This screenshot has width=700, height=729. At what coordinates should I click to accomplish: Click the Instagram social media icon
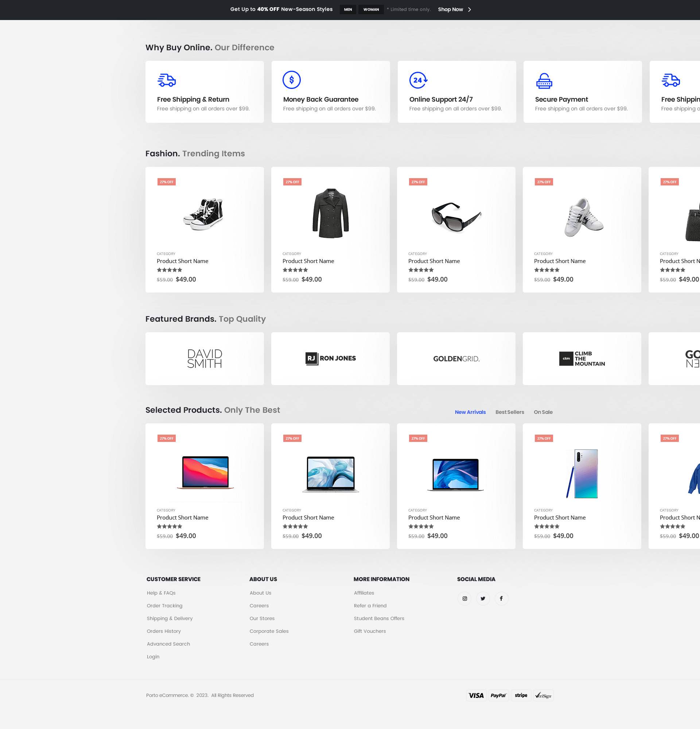(464, 599)
